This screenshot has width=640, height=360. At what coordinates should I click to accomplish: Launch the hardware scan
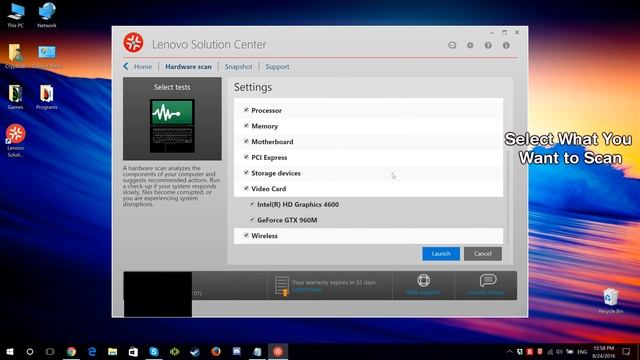pyautogui.click(x=441, y=253)
